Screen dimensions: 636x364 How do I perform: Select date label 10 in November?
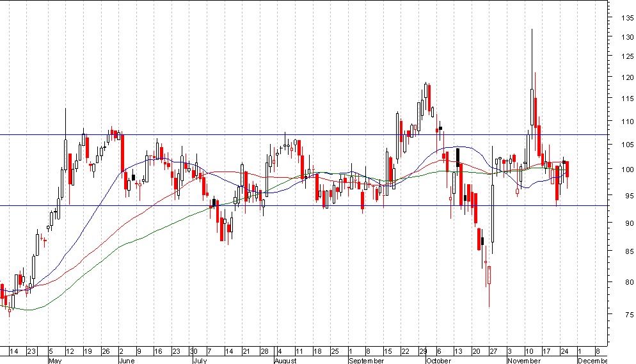point(529,351)
